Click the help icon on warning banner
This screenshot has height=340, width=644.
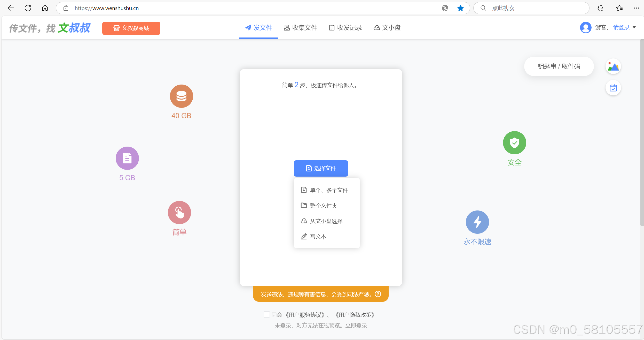[x=378, y=294]
